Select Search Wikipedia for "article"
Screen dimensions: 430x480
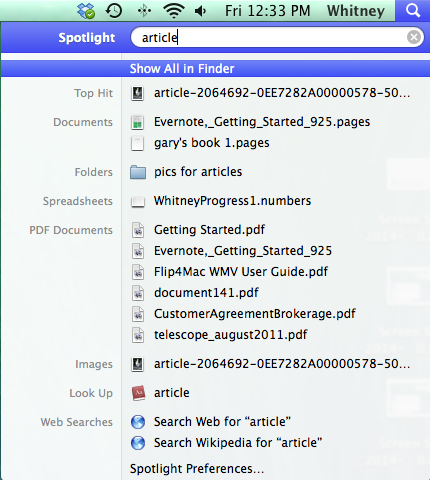coord(238,443)
